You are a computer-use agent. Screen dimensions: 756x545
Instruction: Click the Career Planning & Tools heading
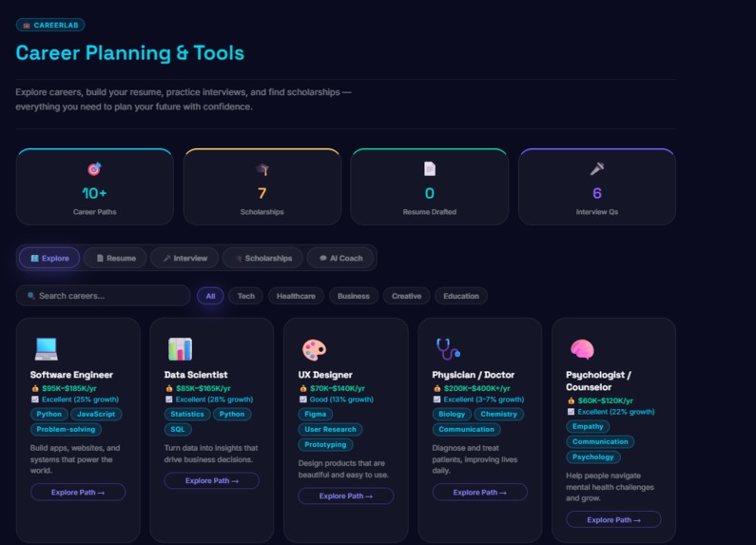129,53
